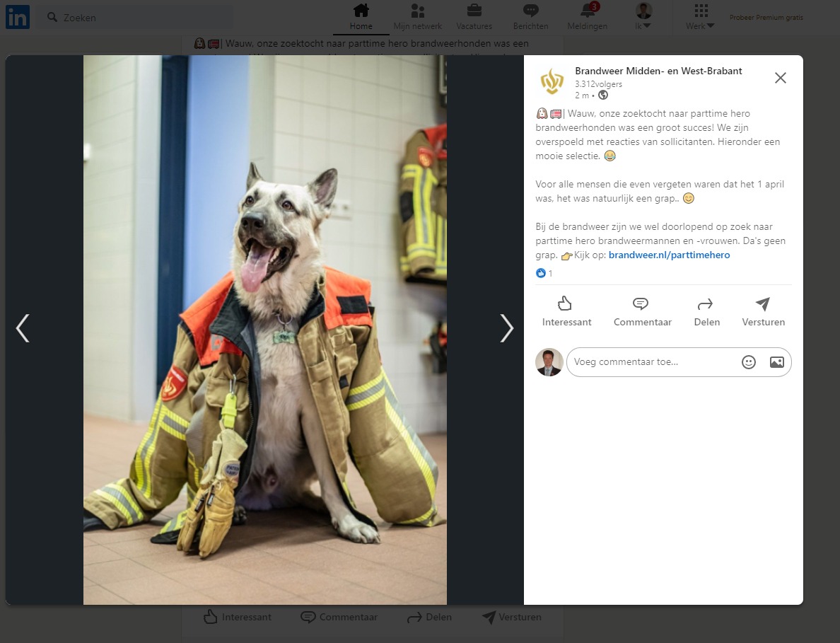This screenshot has height=643, width=840.
Task: Click the 3.312volgers follower count
Action: [598, 84]
